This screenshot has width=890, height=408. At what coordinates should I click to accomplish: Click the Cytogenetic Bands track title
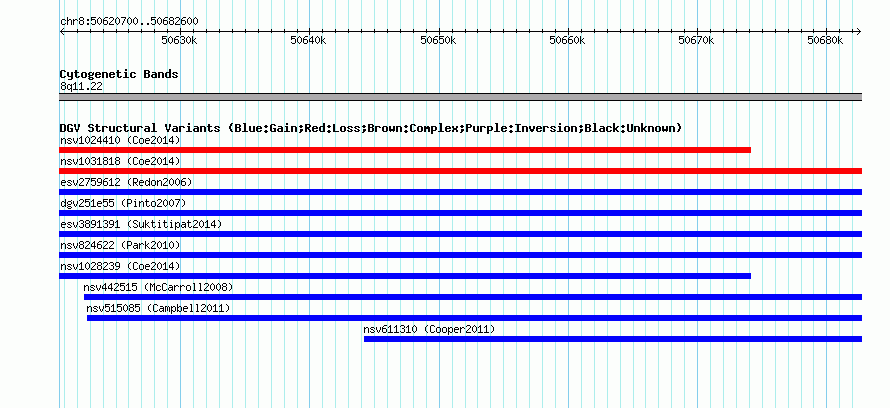click(x=119, y=74)
